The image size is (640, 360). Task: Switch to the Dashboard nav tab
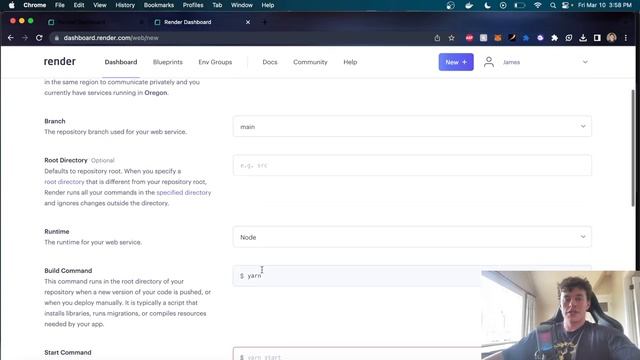click(x=121, y=62)
